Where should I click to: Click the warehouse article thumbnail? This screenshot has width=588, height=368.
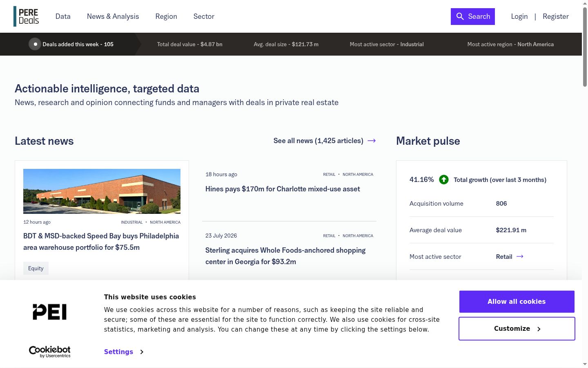[102, 191]
